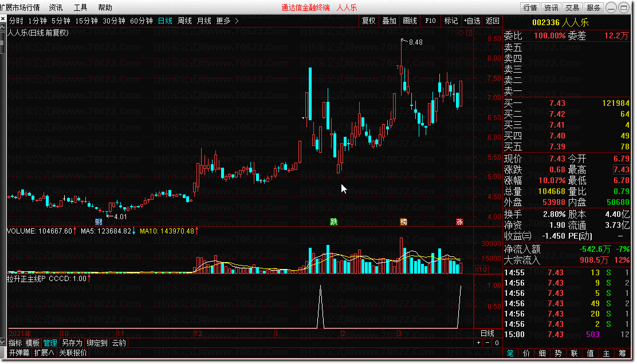Viewport: 637px width, 364px height.
Task: Click the 资讯 button at the top right
Action: [x=551, y=7]
